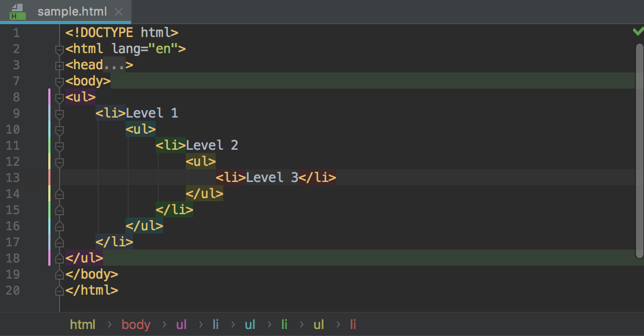The image size is (644, 336).
Task: Click the green inspections checkmark indicator
Action: click(638, 32)
